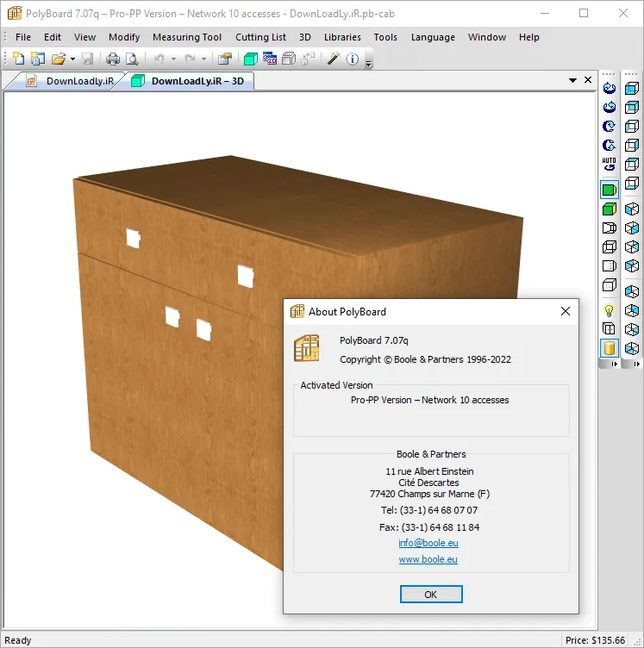Toggle the light bulb lighting icon
The height and width of the screenshot is (648, 644).
click(609, 310)
